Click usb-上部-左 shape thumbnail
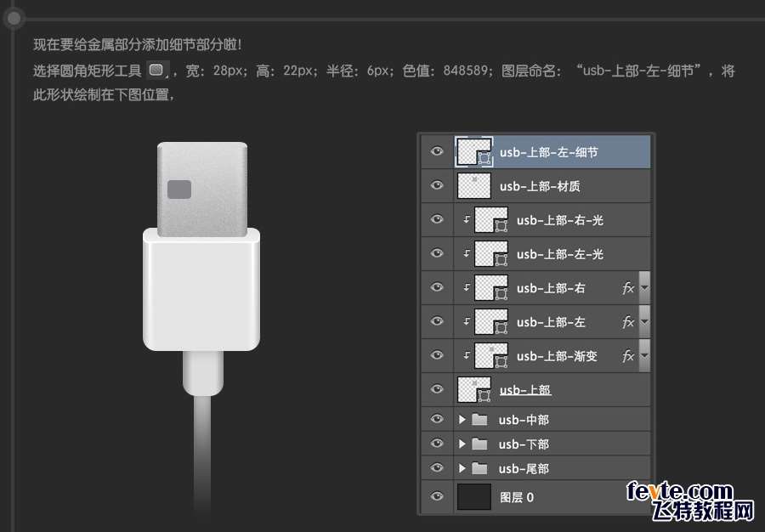Screen dimensions: 765x532 point(491,322)
